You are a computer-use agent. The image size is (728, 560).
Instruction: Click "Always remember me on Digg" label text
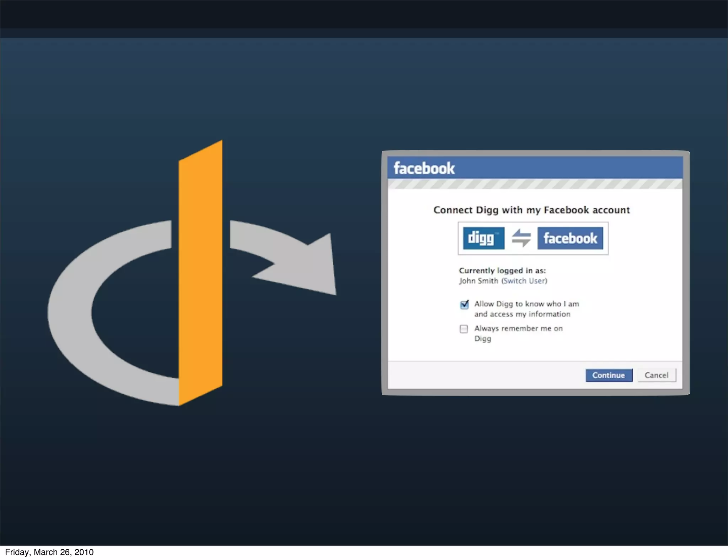click(x=518, y=329)
